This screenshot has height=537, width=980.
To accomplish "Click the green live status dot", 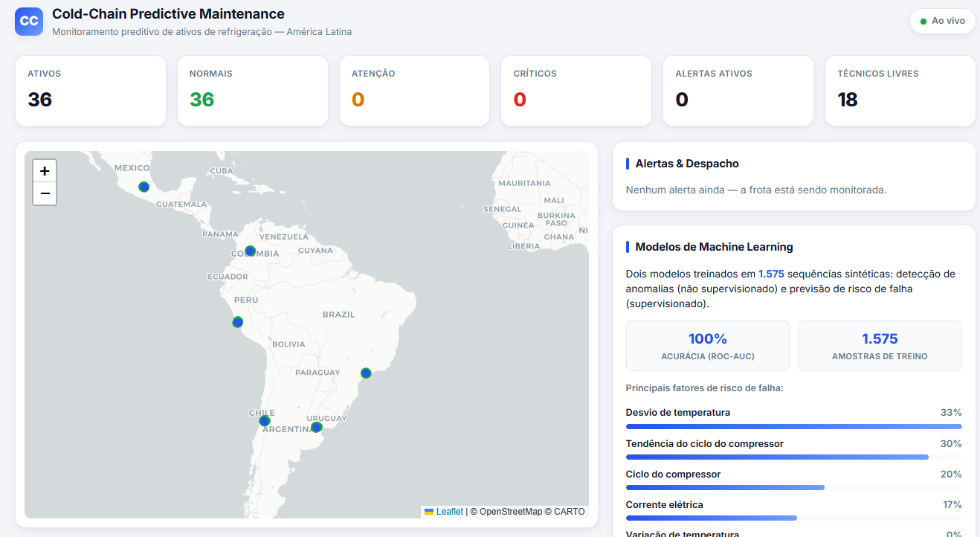I will click(923, 22).
